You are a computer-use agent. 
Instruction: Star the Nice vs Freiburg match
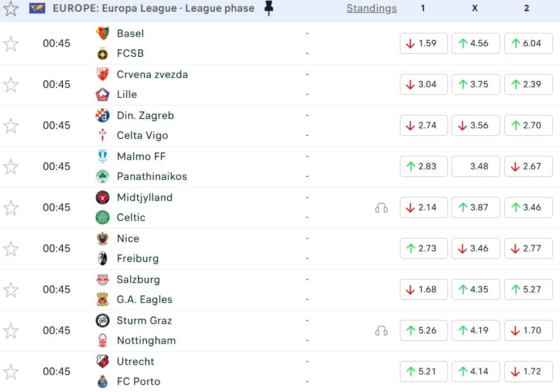tap(11, 249)
